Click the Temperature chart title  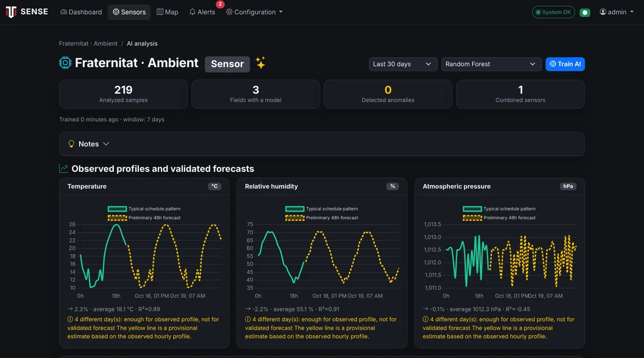click(x=87, y=186)
